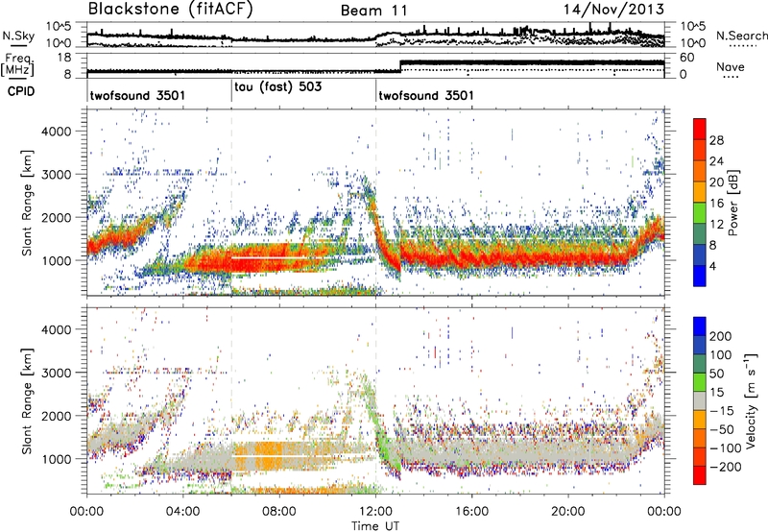Click the "12" label on the Power colorbar
The image size is (768, 532).
coord(716,225)
